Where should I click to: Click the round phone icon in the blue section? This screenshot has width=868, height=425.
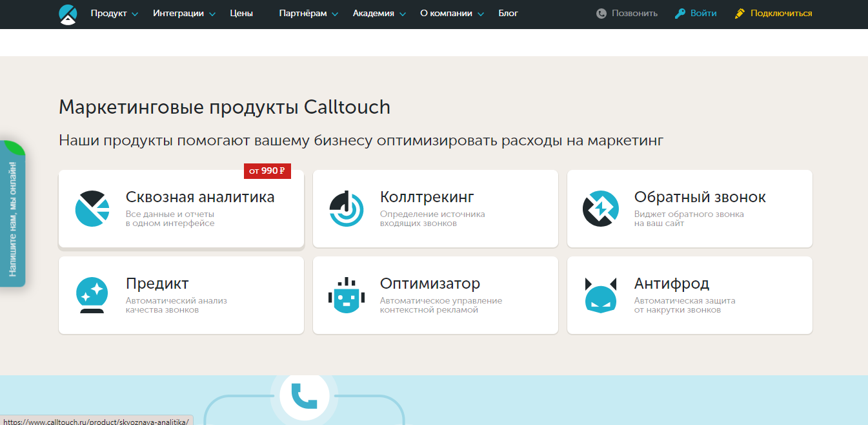pyautogui.click(x=305, y=395)
